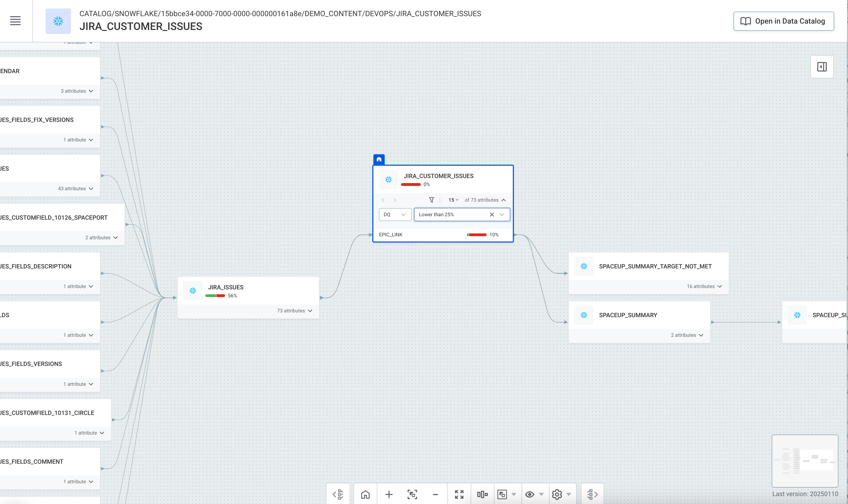Screen dimensions: 848x504
Task: Click the home icon on the bottom toolbar
Action: click(x=366, y=494)
